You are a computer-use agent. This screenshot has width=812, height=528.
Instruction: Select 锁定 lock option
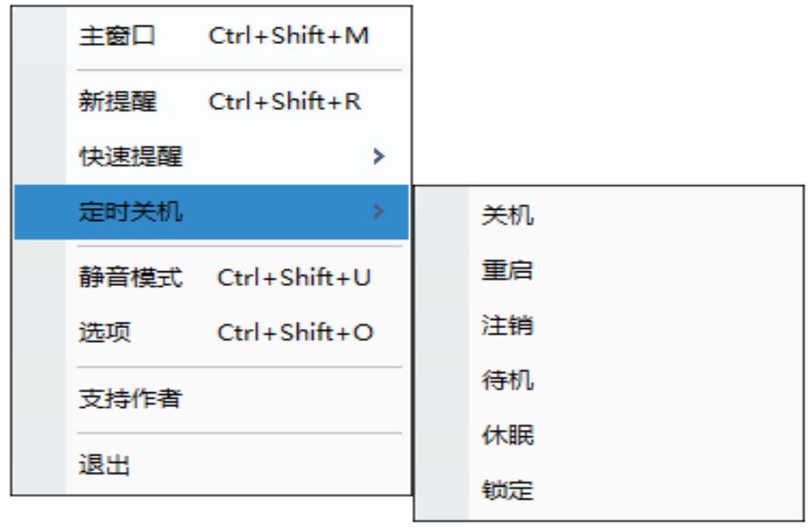(x=508, y=491)
